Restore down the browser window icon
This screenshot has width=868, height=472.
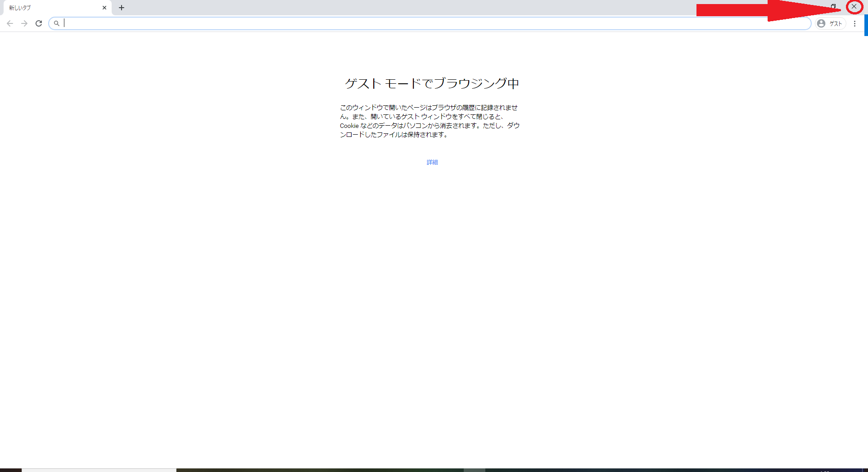tap(834, 7)
